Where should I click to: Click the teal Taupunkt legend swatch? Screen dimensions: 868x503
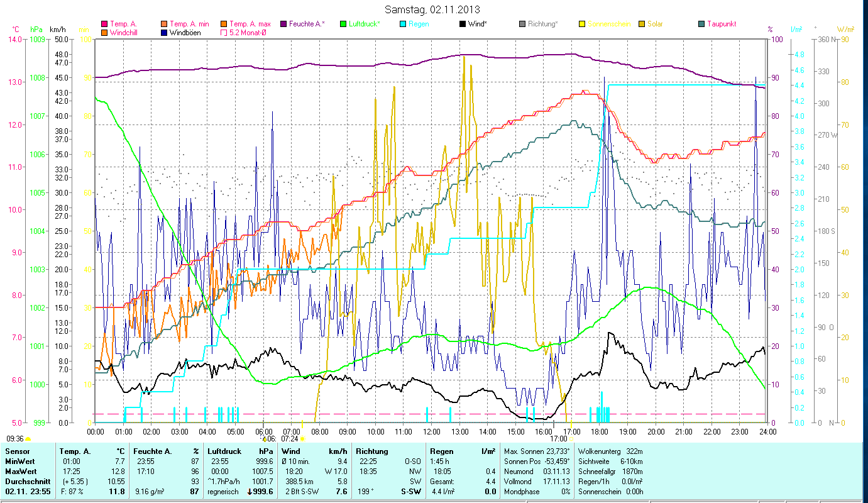tap(701, 24)
